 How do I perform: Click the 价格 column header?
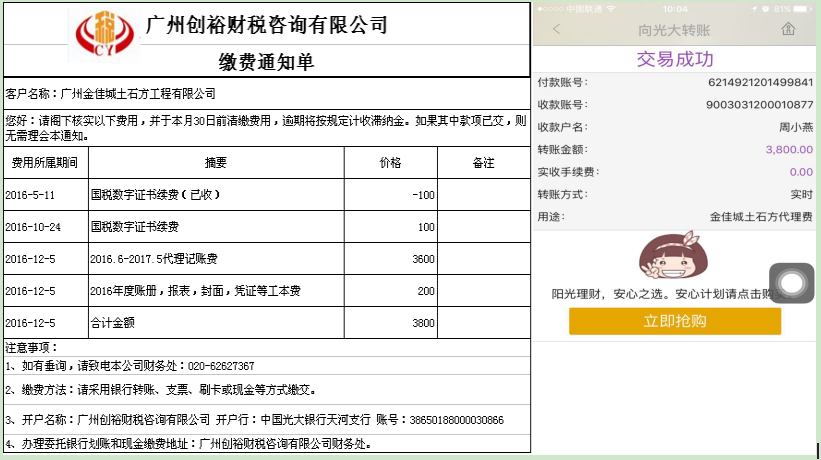tap(391, 163)
